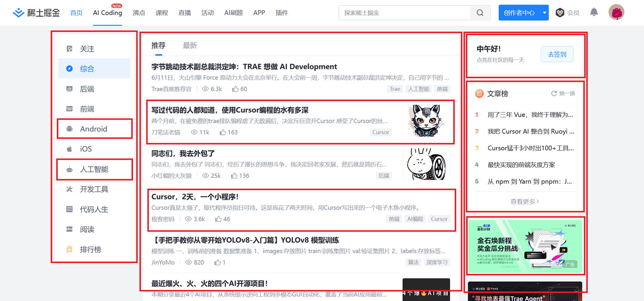Click the 前端 sidebar icon
This screenshot has width=644, height=301.
pyautogui.click(x=70, y=109)
